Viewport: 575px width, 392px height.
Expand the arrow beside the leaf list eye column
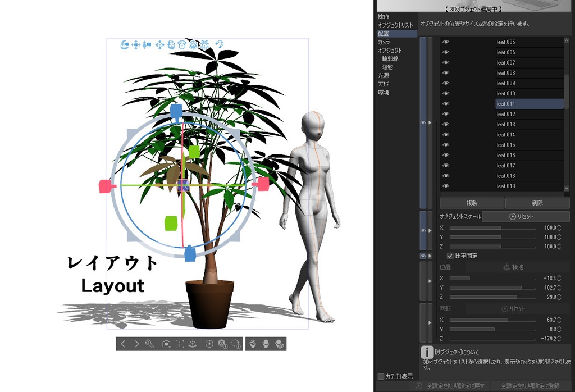click(430, 122)
